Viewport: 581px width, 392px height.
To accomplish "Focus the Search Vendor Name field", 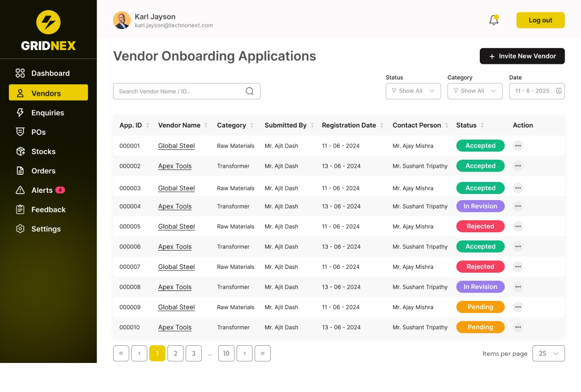I will [x=179, y=91].
